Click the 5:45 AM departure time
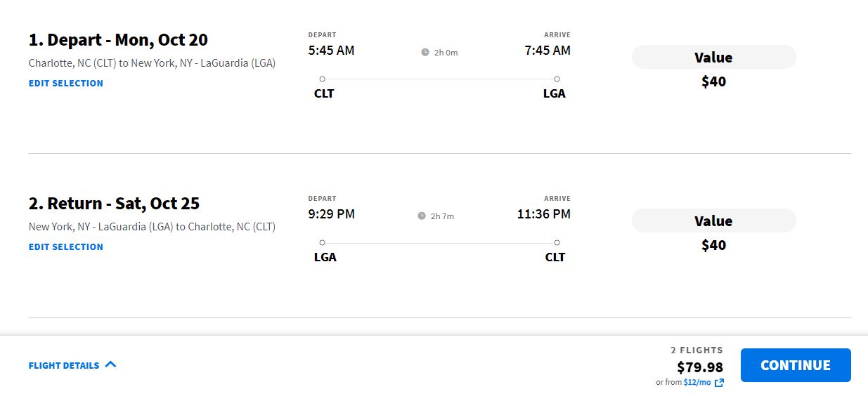This screenshot has width=868, height=394. (331, 51)
